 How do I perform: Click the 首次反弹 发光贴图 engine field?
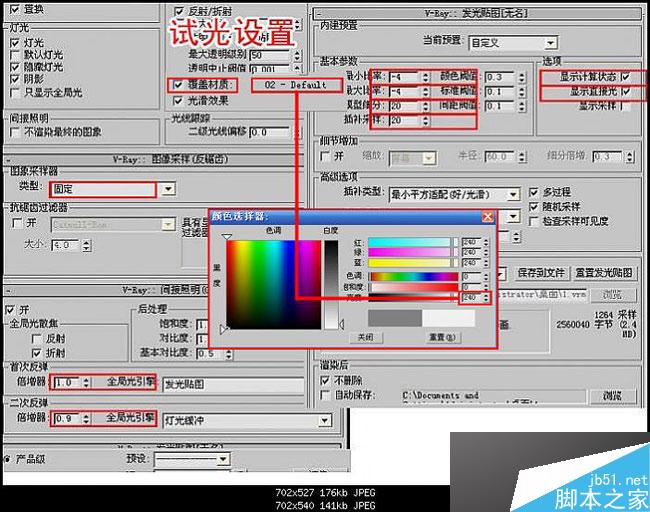pos(234,385)
